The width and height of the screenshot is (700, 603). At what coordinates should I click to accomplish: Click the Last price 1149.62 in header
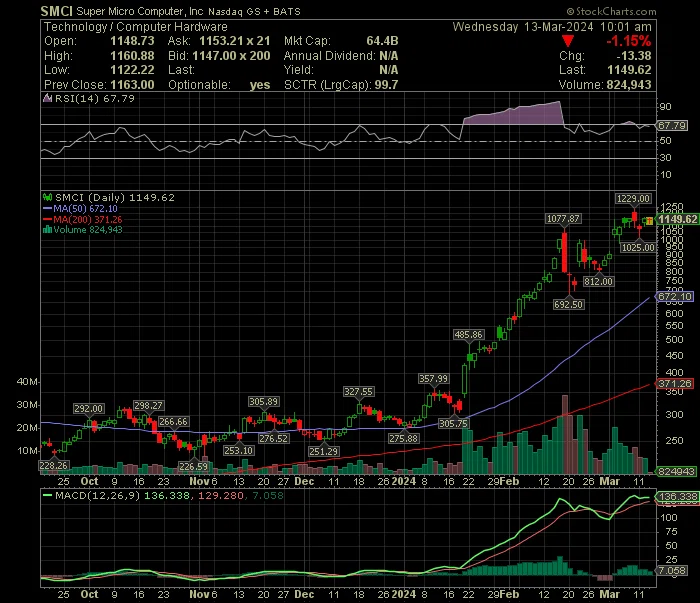click(629, 70)
